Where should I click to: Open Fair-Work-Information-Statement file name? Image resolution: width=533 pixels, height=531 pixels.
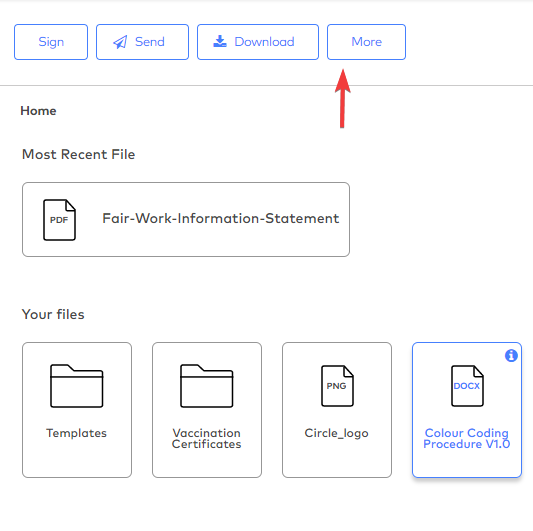point(221,218)
